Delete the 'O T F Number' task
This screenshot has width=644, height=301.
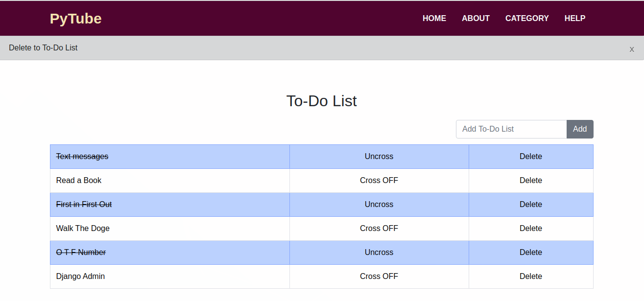click(x=531, y=252)
